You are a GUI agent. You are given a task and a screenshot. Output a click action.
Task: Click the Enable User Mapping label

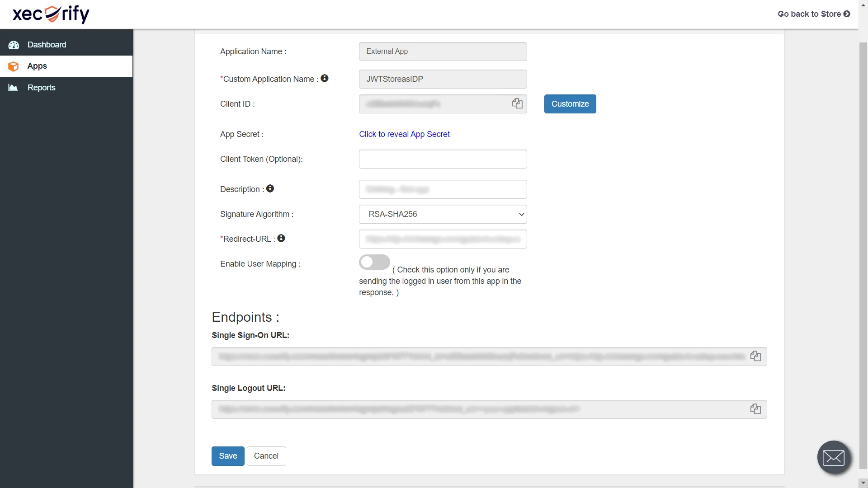(260, 264)
